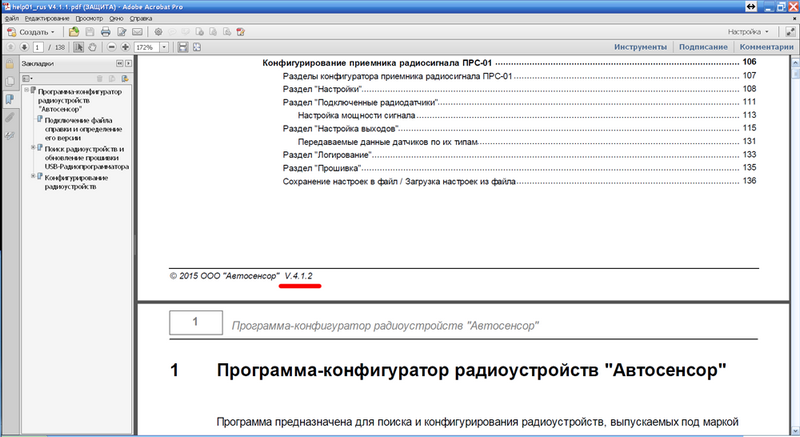Toggle scrolling page mode icon

pyautogui.click(x=183, y=47)
